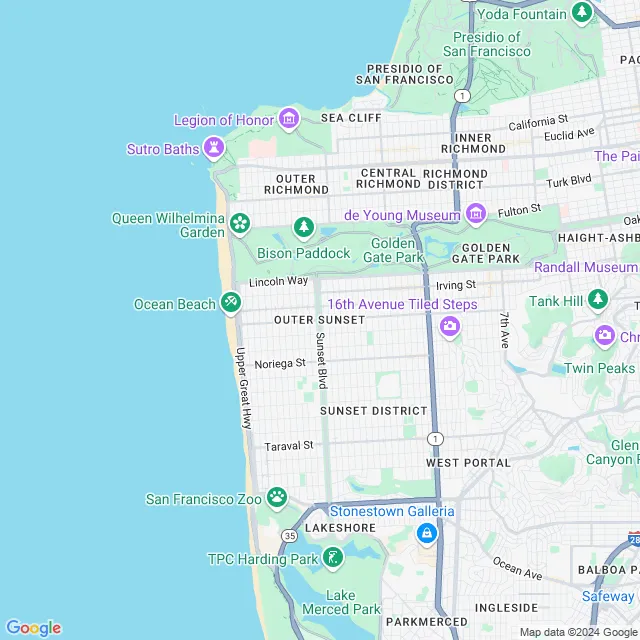Open the Stonestown Galleria shopping pin

[x=427, y=534]
